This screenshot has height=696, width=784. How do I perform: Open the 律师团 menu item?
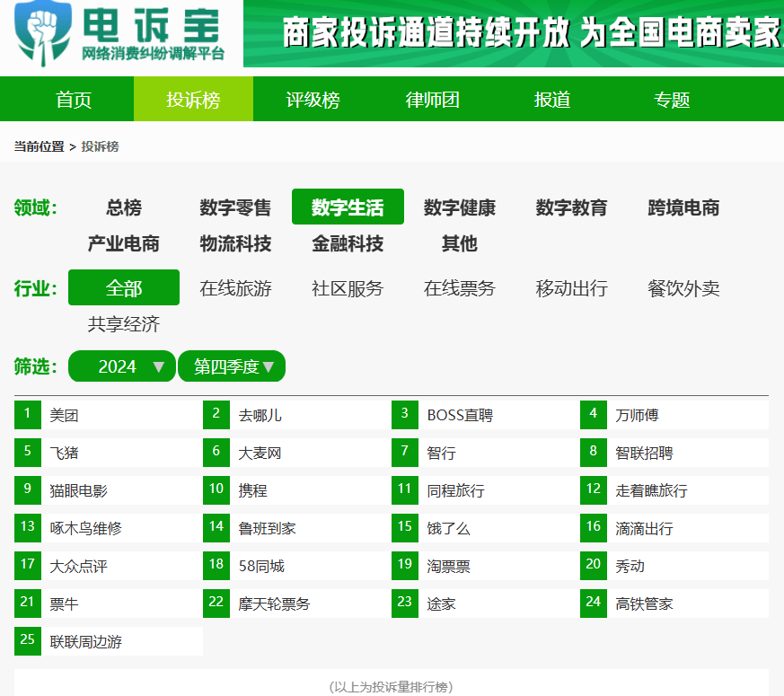click(432, 100)
